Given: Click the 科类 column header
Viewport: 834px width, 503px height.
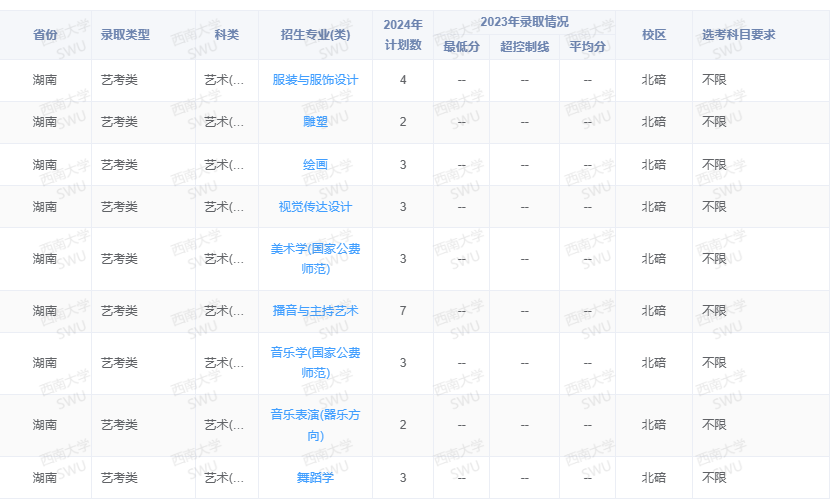Looking at the screenshot, I should (227, 35).
